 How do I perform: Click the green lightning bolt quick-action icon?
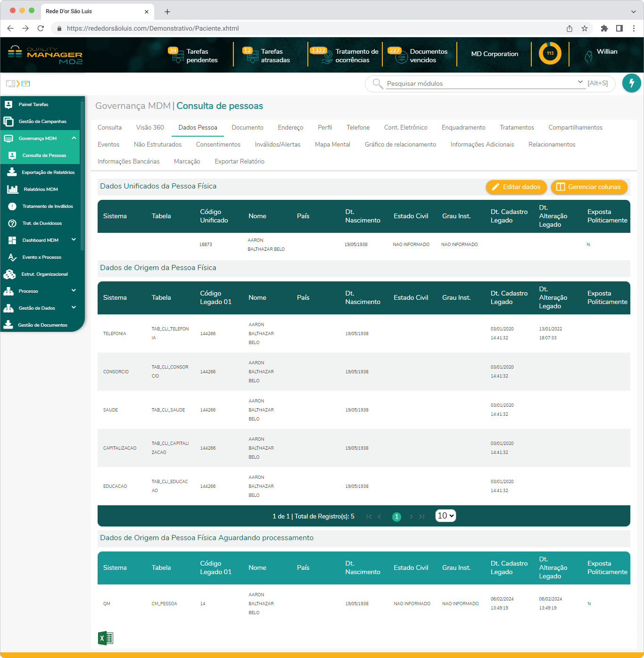click(x=631, y=83)
